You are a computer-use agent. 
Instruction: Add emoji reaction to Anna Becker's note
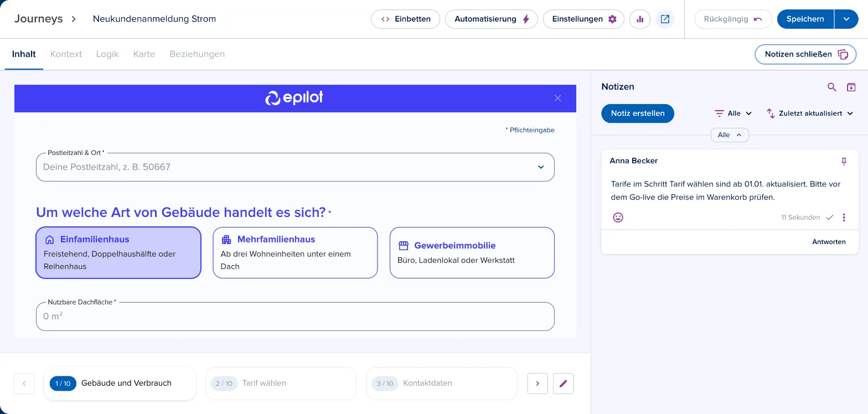click(x=618, y=218)
